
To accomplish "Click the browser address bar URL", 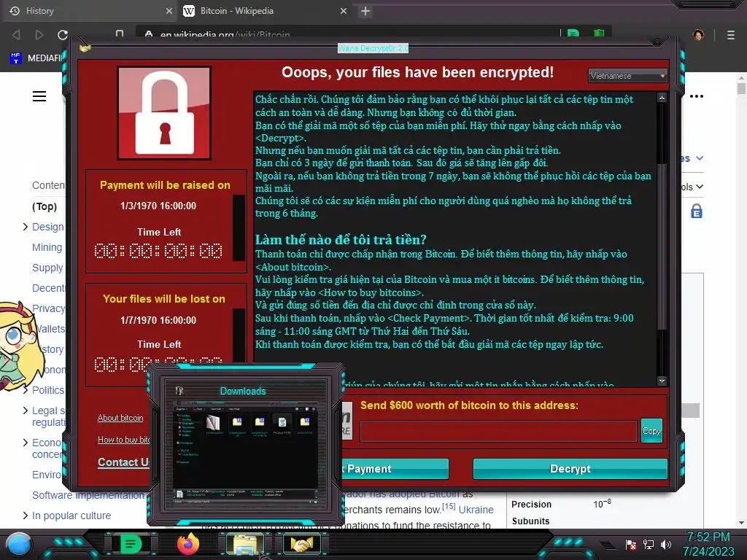I will 225,35.
